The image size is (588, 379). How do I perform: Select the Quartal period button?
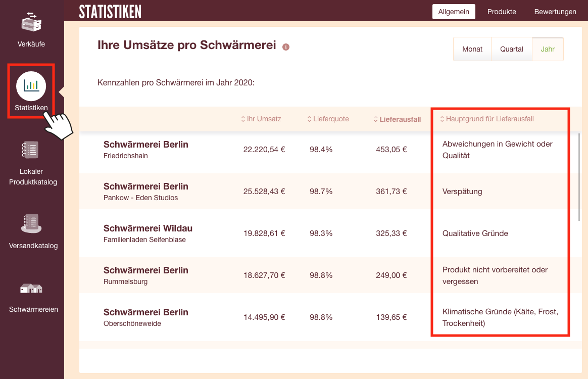tap(512, 49)
